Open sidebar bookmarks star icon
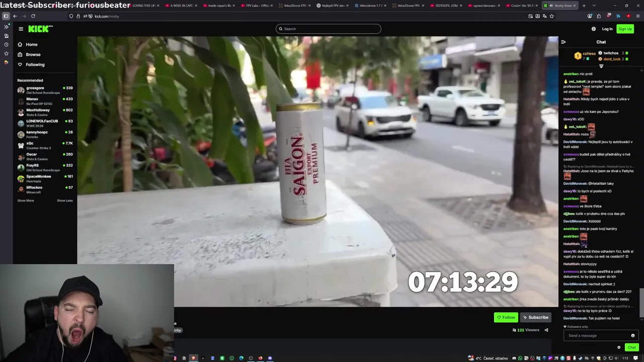Screen dimensions: 644x362 coord(6,53)
